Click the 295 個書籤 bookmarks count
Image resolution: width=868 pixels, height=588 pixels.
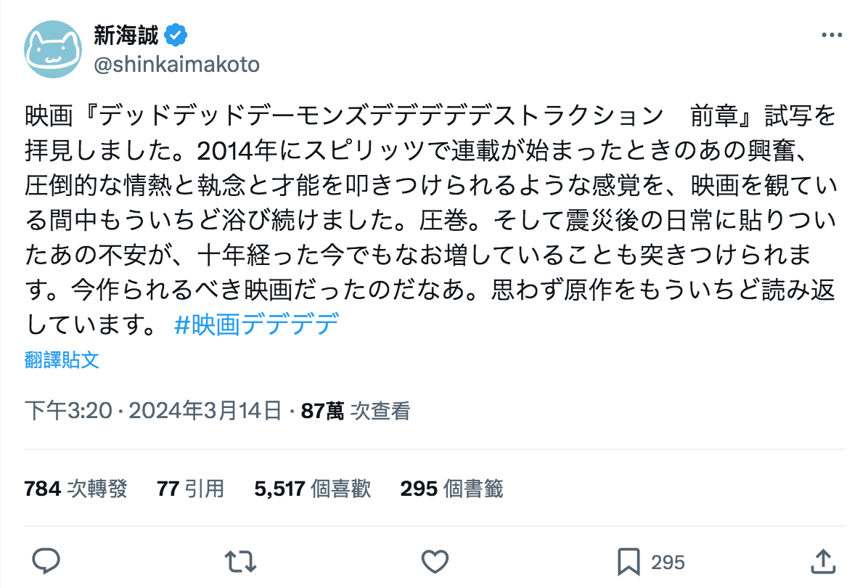coord(451,489)
